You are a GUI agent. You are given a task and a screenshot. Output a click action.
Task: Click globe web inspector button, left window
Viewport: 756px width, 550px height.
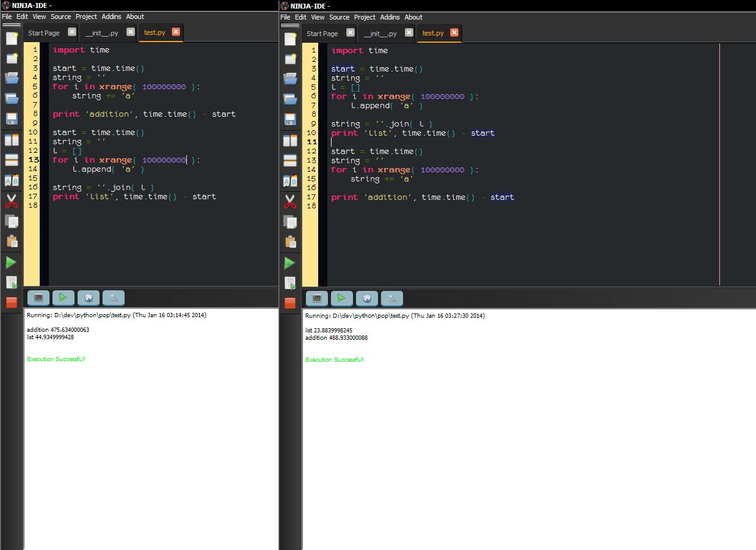point(89,298)
